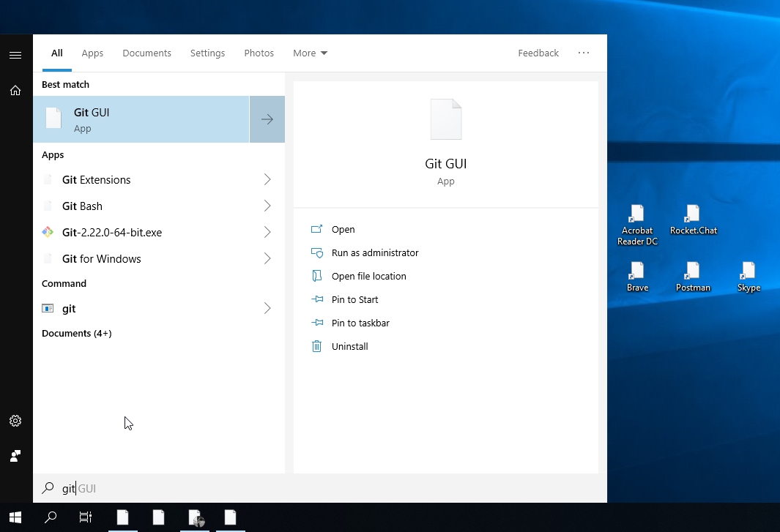780x532 pixels.
Task: Click the Git GUI best match icon
Action: tap(53, 119)
